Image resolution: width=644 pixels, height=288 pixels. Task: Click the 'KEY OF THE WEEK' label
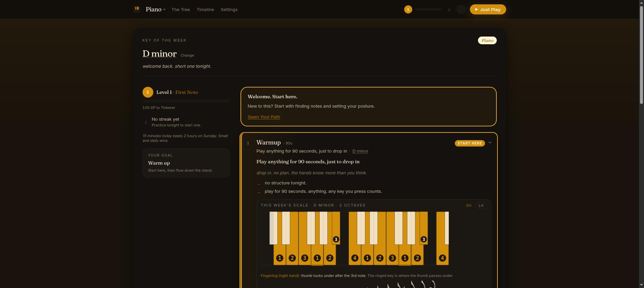click(164, 40)
